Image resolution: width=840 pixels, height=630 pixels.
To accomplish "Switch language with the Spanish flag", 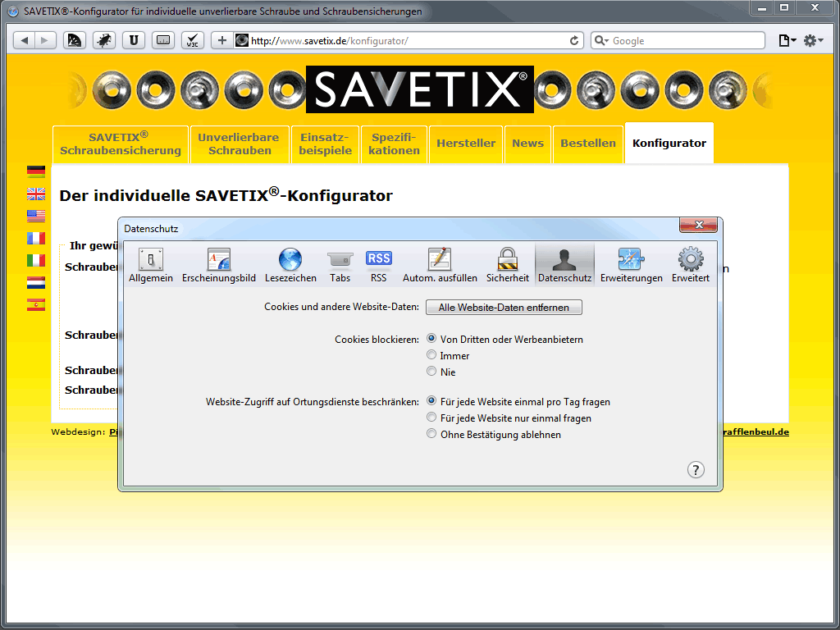I will pyautogui.click(x=36, y=305).
